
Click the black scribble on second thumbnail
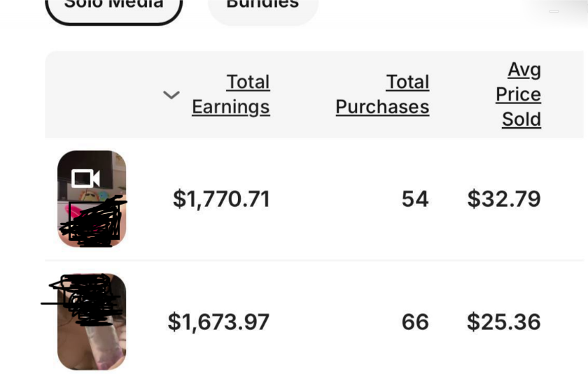pos(87,299)
